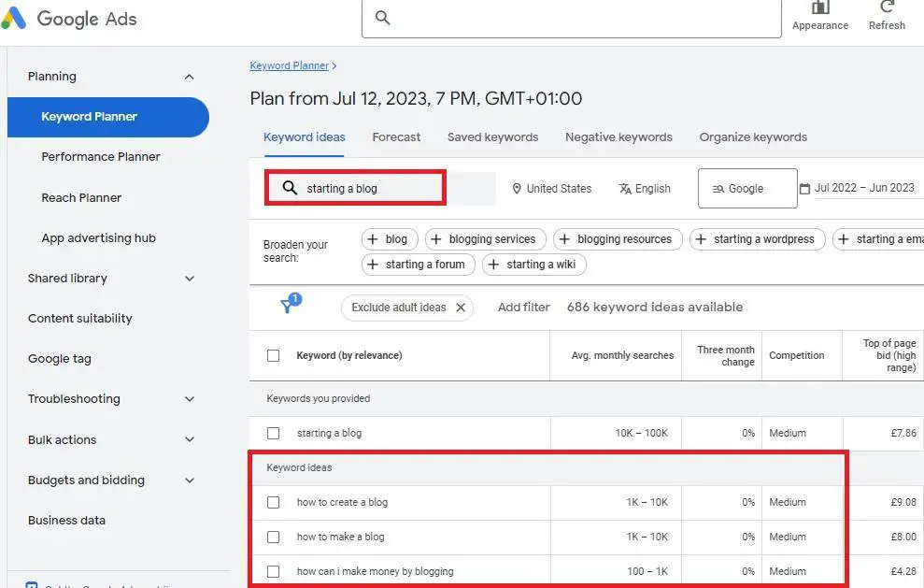924x588 pixels.
Task: Click the '100 – 1K' searches cell
Action: pos(647,571)
